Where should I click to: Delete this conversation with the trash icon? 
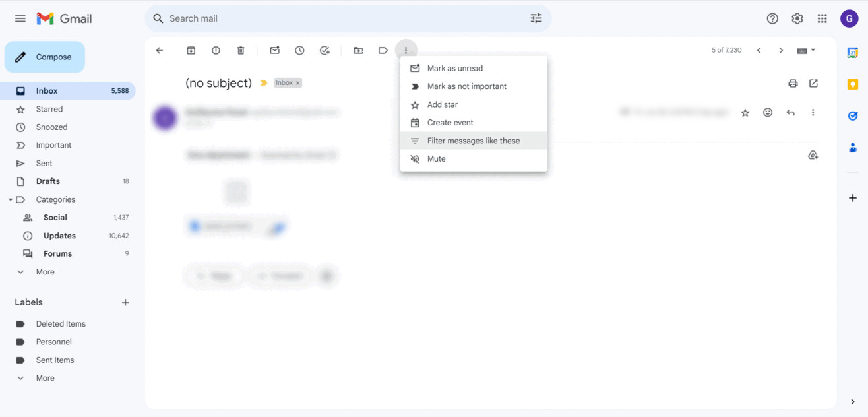pyautogui.click(x=241, y=50)
